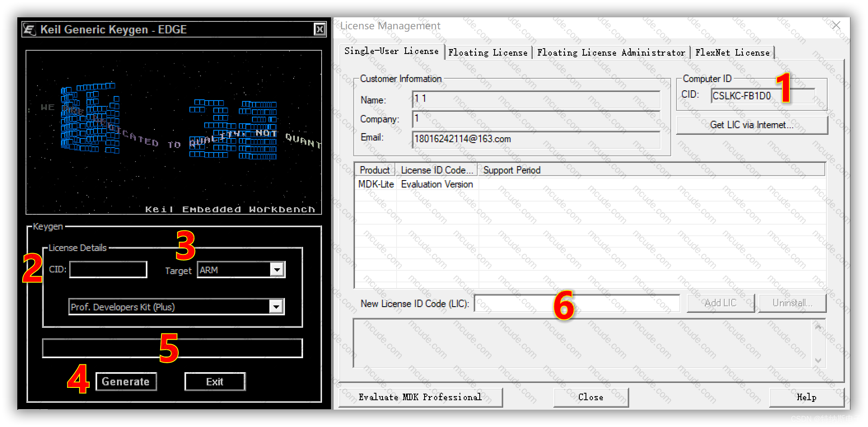Image resolution: width=868 pixels, height=427 pixels.
Task: Open the Target dropdown showing ARM
Action: (278, 269)
